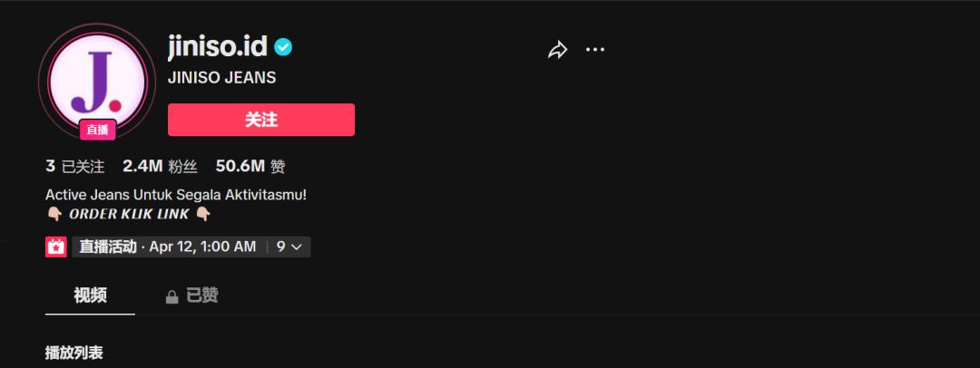Open the three-dot more options menu

tap(595, 49)
